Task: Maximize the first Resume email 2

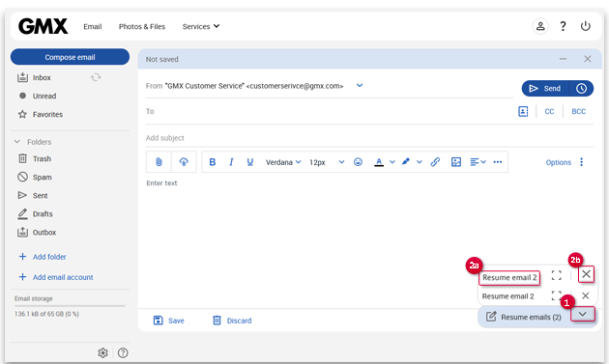Action: [557, 275]
